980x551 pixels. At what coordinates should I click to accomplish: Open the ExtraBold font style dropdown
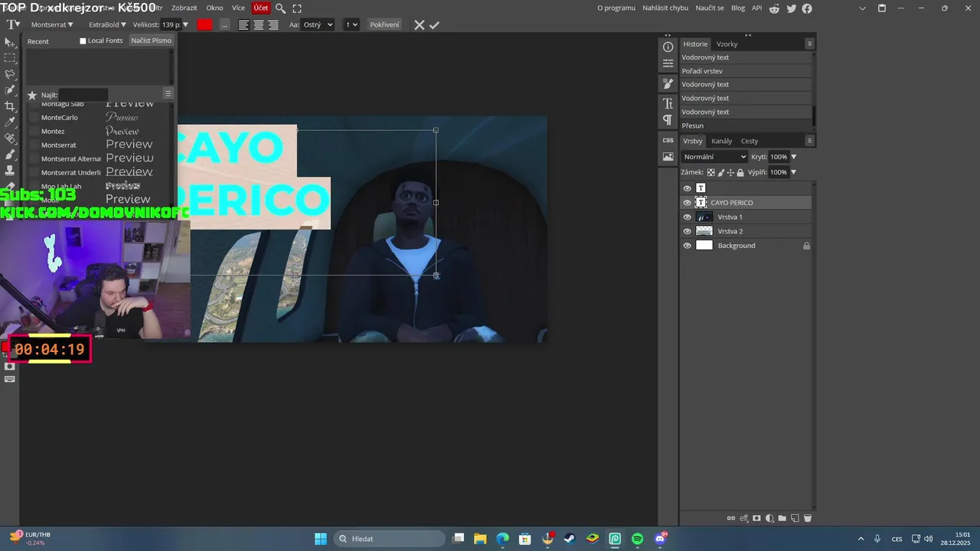tap(108, 24)
